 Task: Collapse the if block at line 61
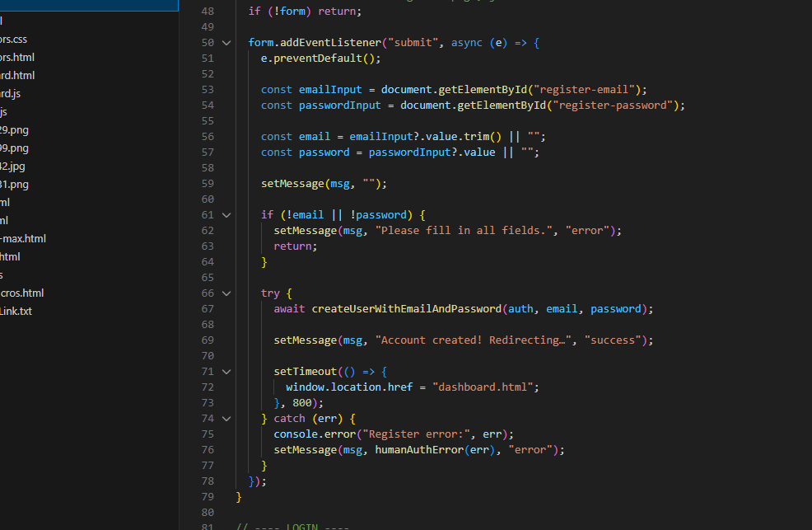pos(227,215)
